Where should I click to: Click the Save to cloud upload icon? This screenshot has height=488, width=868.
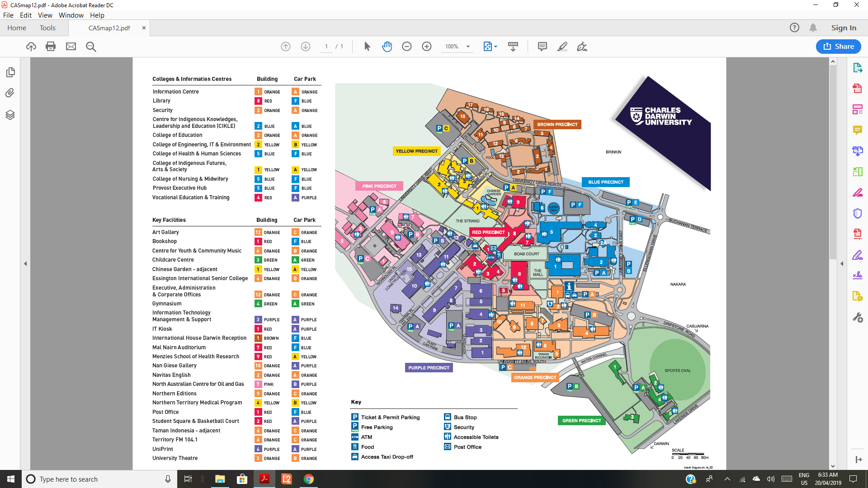[x=31, y=47]
